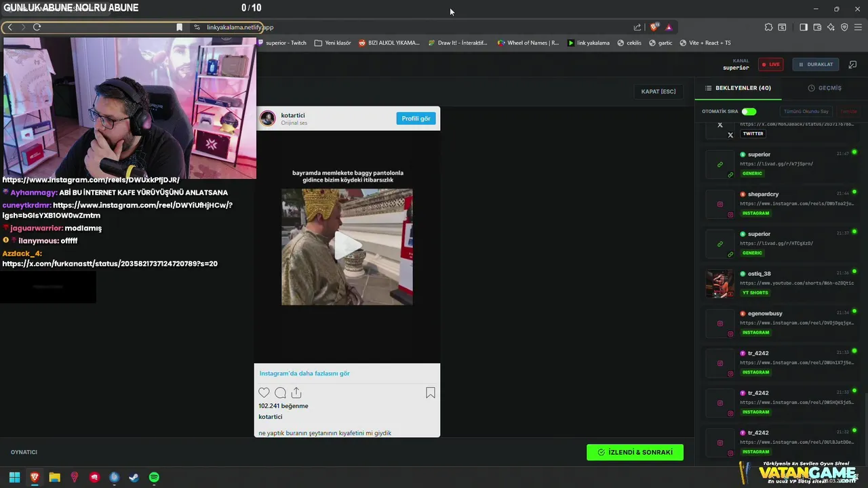Click the kotartici profile name in post header
This screenshot has height=488, width=868.
pyautogui.click(x=293, y=116)
